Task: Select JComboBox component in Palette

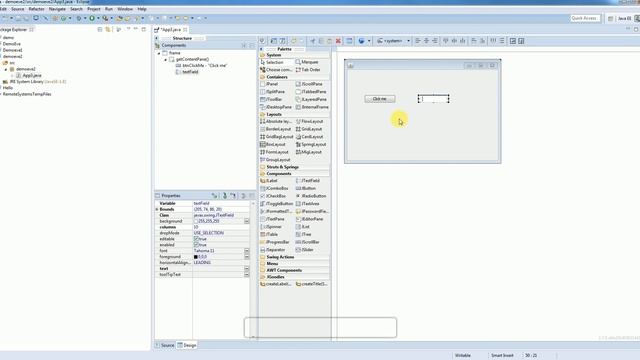Action: (x=274, y=189)
